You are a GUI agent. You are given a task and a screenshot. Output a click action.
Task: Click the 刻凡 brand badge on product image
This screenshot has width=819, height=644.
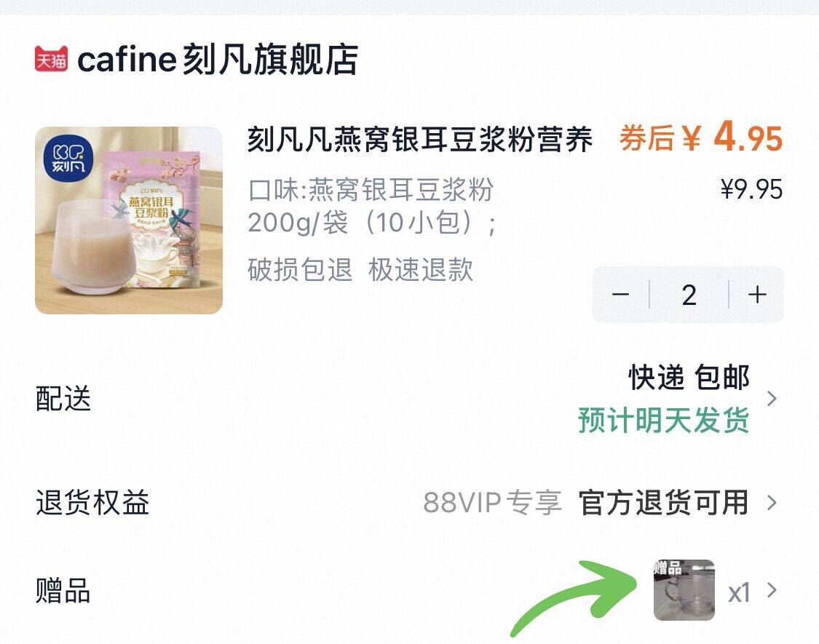68,159
